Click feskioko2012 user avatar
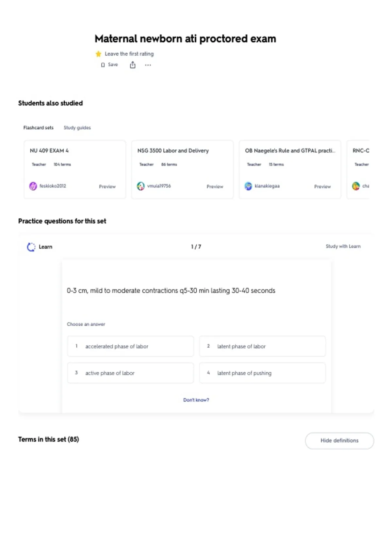 point(33,186)
